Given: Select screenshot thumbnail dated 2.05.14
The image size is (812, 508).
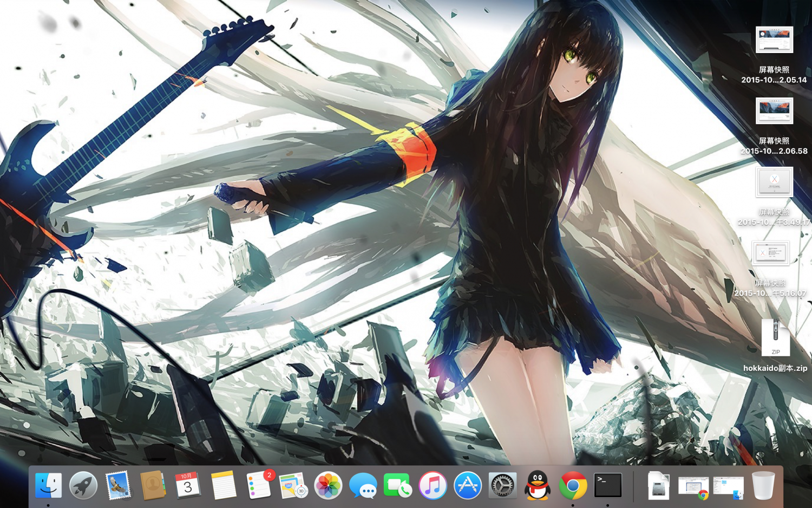Looking at the screenshot, I should point(774,40).
